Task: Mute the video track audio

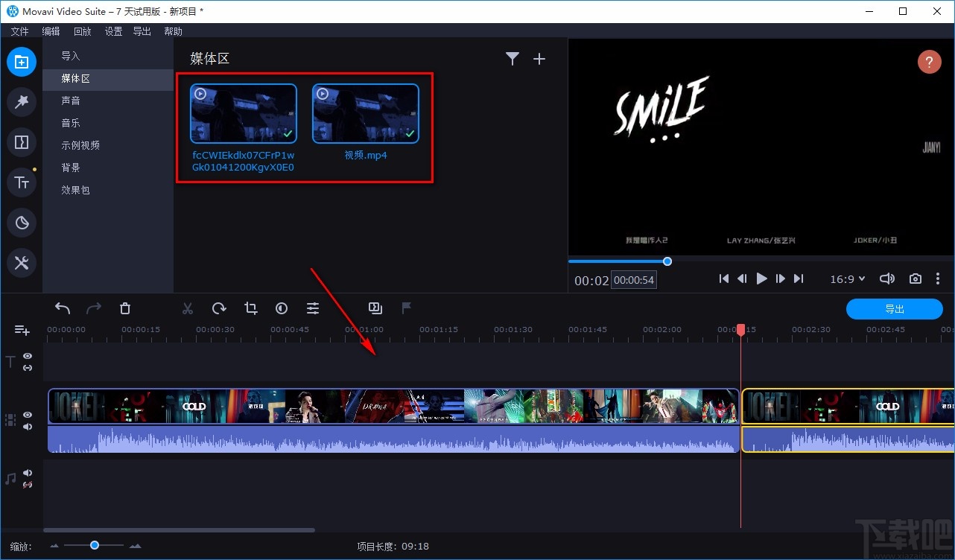Action: point(28,427)
